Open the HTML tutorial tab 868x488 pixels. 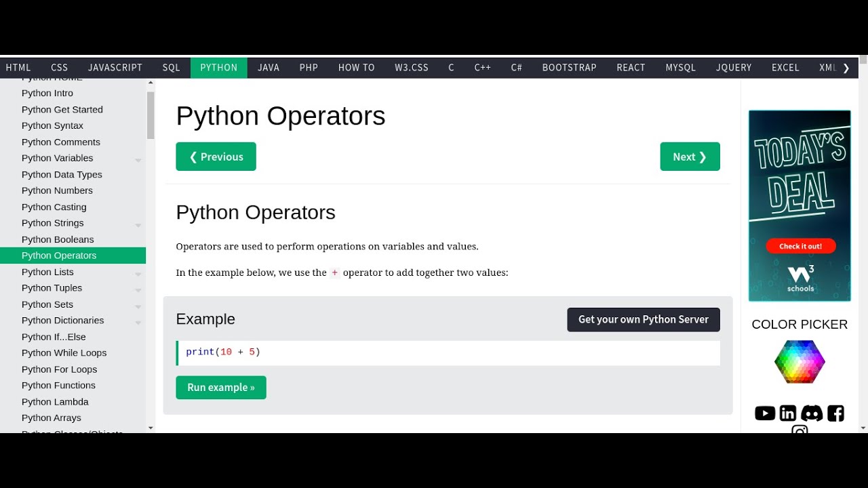18,68
